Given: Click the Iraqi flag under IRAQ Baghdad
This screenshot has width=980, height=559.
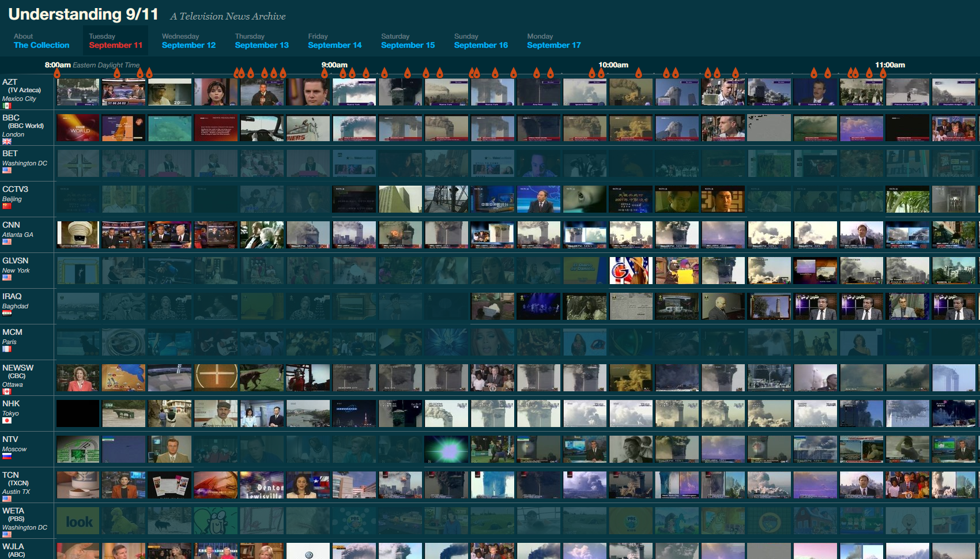Looking at the screenshot, I should 6,313.
